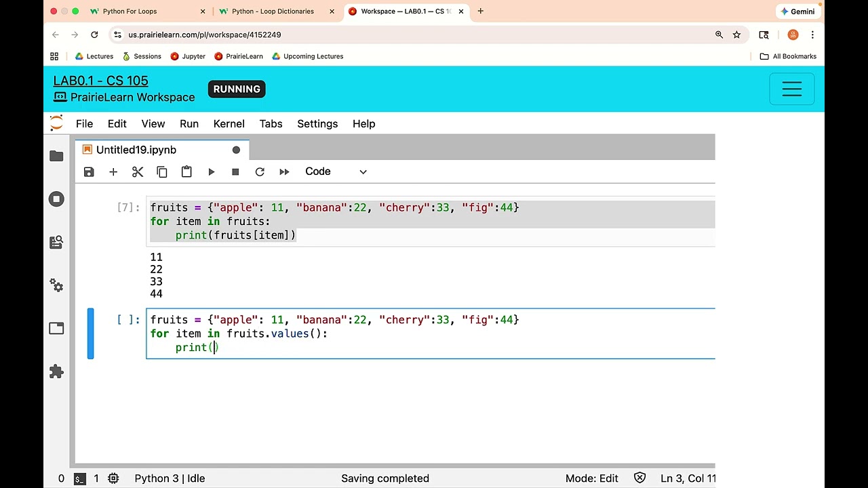Viewport: 868px width, 488px height.
Task: Open the Sessions bookmark
Action: (141, 56)
